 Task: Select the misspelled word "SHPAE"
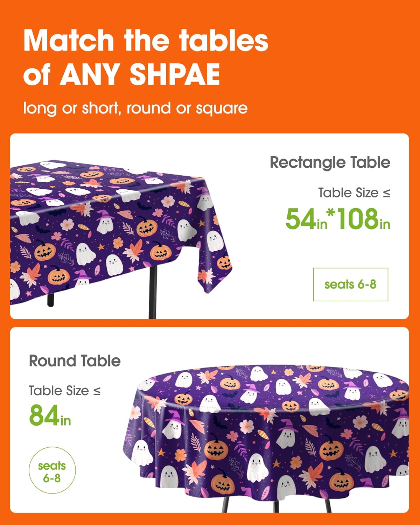click(175, 74)
